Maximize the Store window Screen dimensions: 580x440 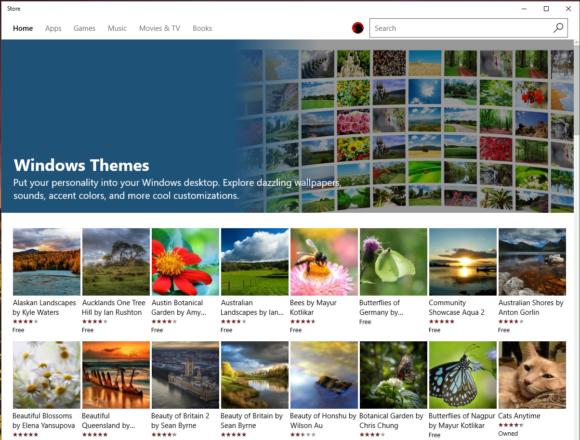[x=546, y=9]
